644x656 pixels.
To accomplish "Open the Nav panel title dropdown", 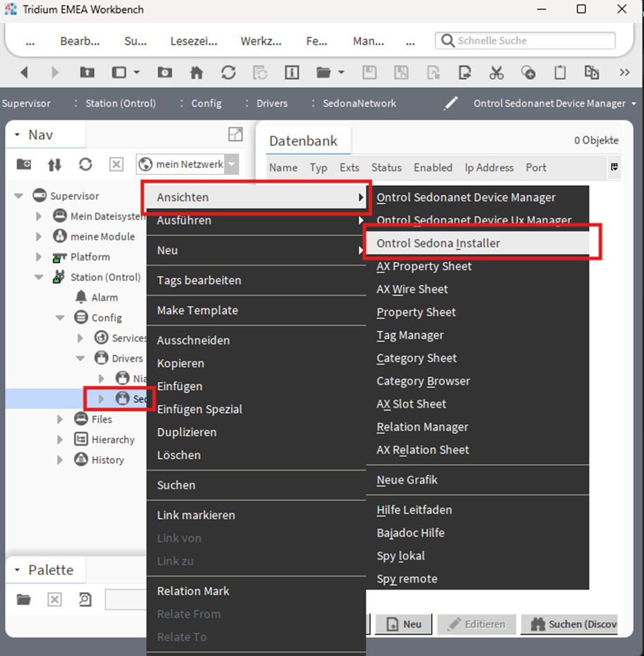I will click(x=17, y=135).
